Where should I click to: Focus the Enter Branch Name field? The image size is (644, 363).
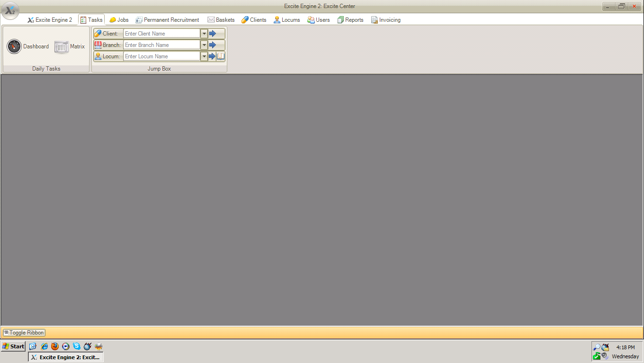coord(161,45)
